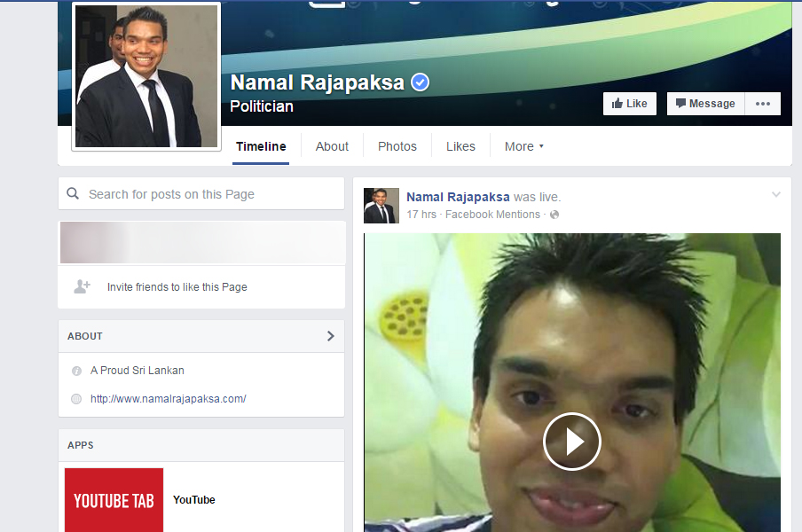Like the page with the Like button
Image resolution: width=802 pixels, height=532 pixels.
click(630, 104)
